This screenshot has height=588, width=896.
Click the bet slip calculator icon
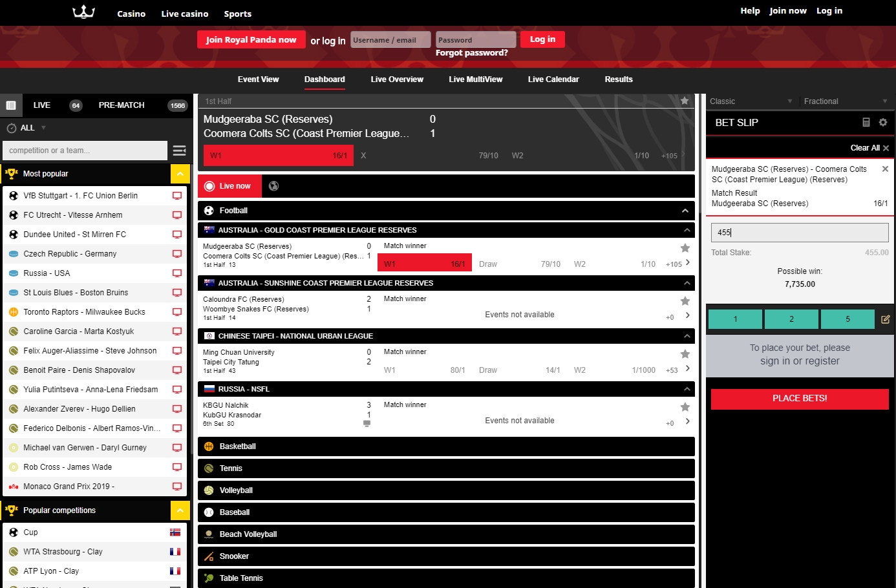pos(866,122)
